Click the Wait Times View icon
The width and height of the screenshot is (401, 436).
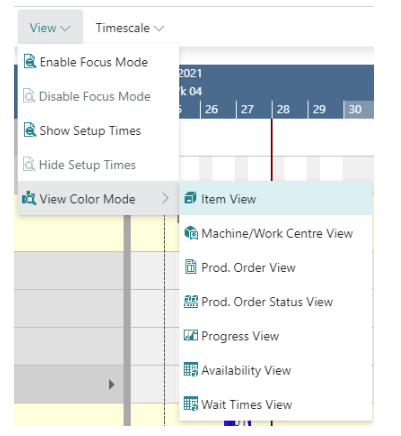191,404
